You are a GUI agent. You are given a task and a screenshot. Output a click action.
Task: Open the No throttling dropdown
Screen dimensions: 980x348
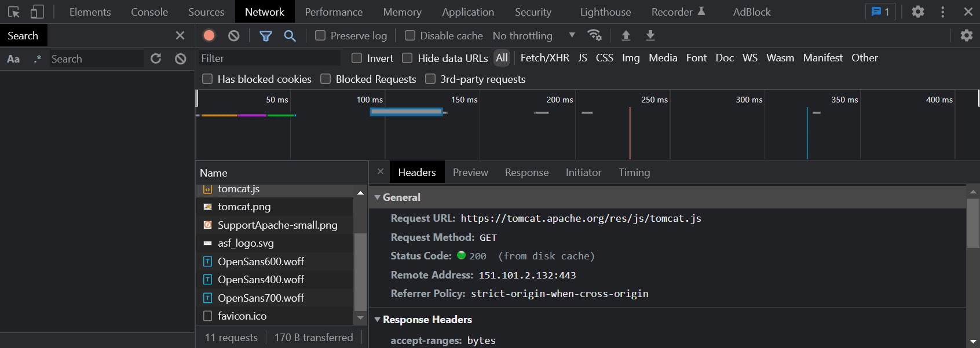tap(533, 36)
